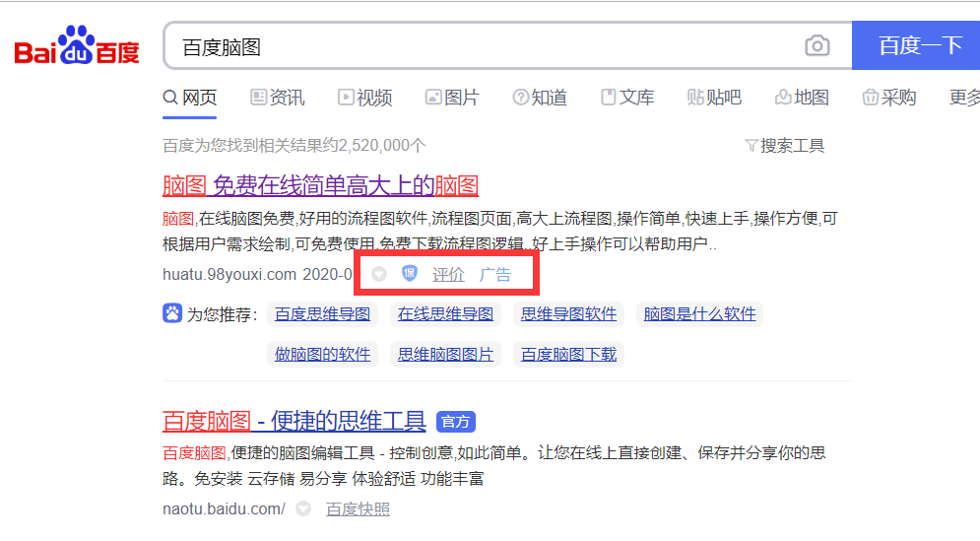Image resolution: width=980 pixels, height=541 pixels.
Task: Open the 图片 search tab
Action: 452,98
